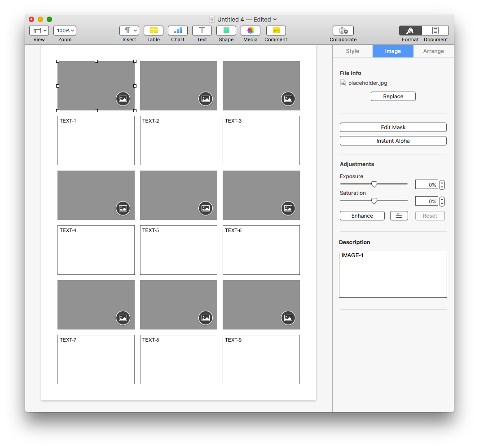The image size is (479, 448).
Task: Click the Description field with IMAGE-1
Action: coord(393,275)
